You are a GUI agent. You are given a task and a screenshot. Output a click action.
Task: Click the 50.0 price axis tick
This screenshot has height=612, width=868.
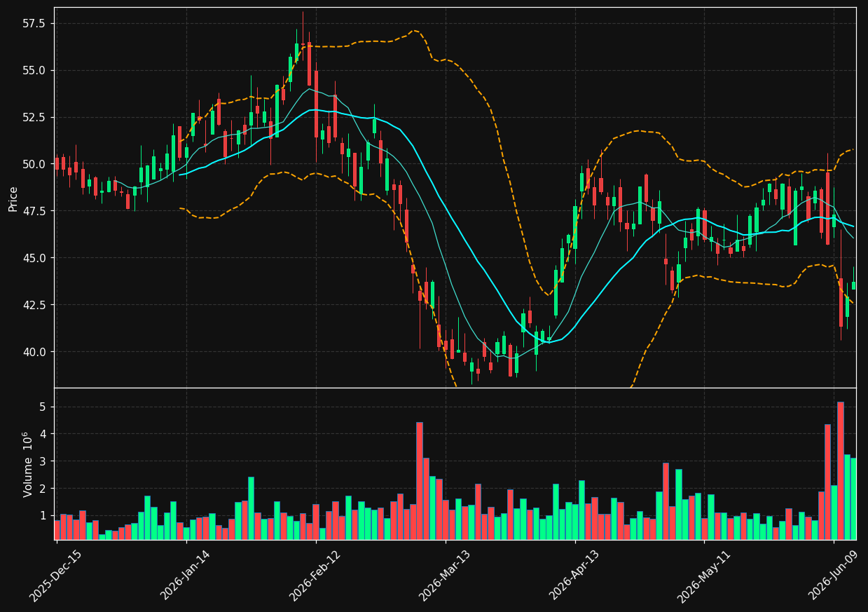coord(34,164)
